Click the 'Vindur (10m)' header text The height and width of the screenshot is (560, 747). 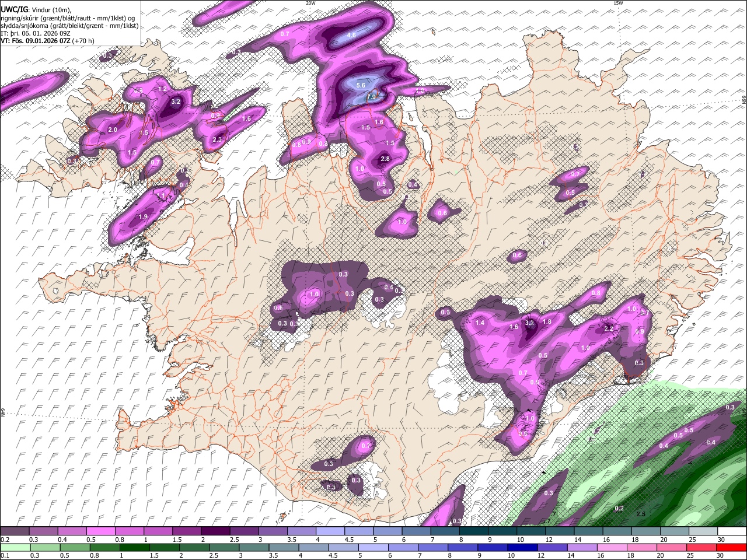pyautogui.click(x=50, y=10)
